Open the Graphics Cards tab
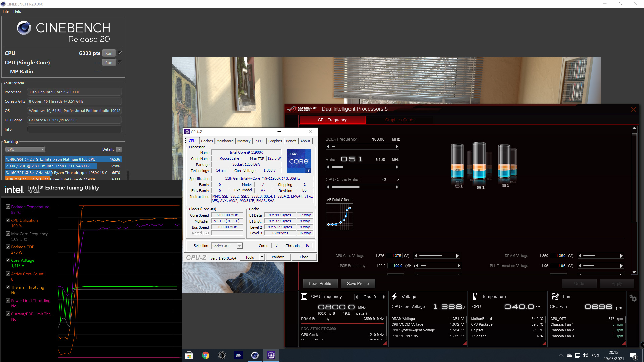Image resolution: width=644 pixels, height=362 pixels. (399, 120)
